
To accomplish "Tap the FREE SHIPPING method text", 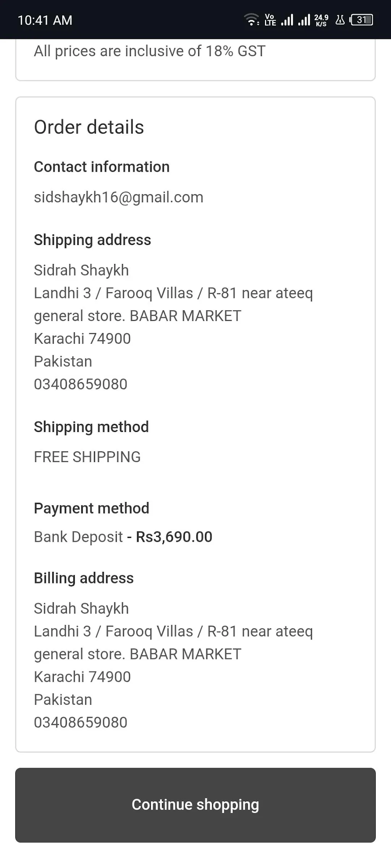I will [87, 457].
